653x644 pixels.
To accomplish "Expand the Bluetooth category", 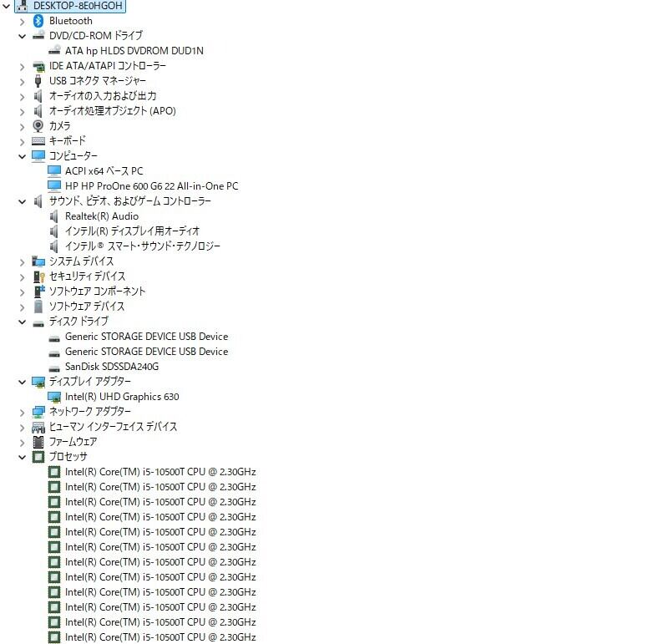I will (22, 21).
